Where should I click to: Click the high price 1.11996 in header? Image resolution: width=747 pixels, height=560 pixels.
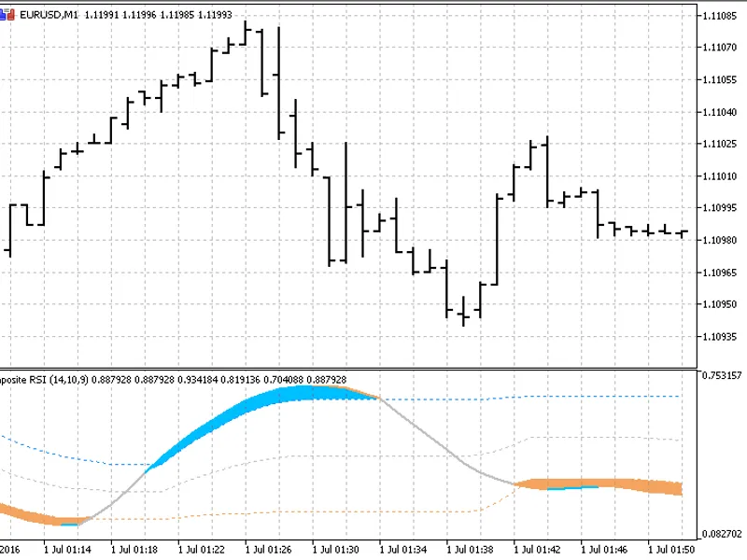[x=139, y=15]
